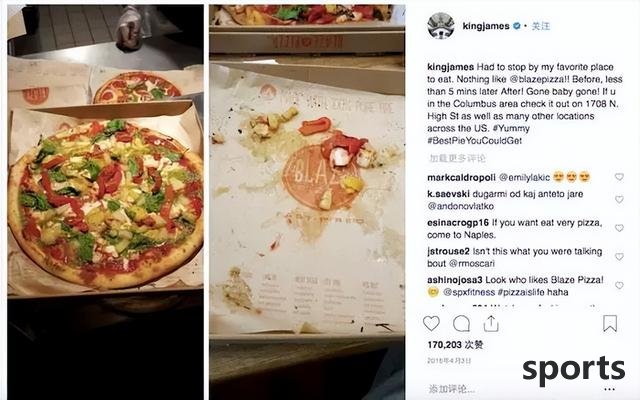Like the post with heart icon

click(431, 324)
